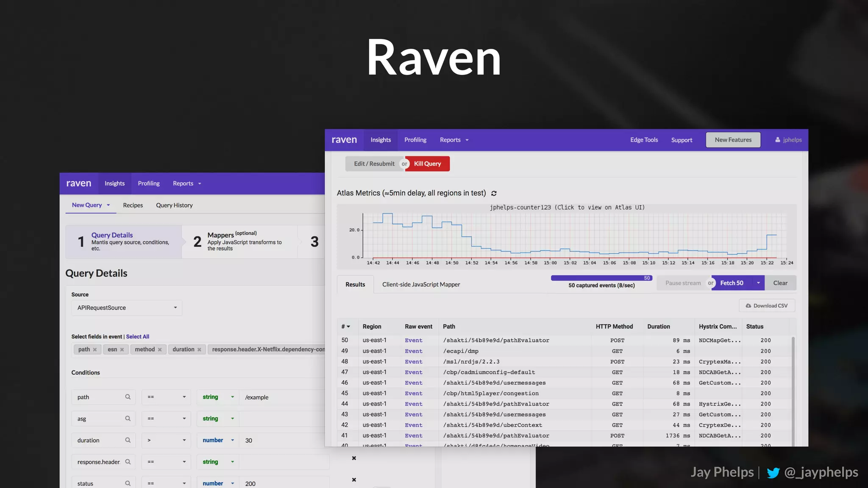The image size is (868, 488).
Task: Click the Pause stream button
Action: 683,283
